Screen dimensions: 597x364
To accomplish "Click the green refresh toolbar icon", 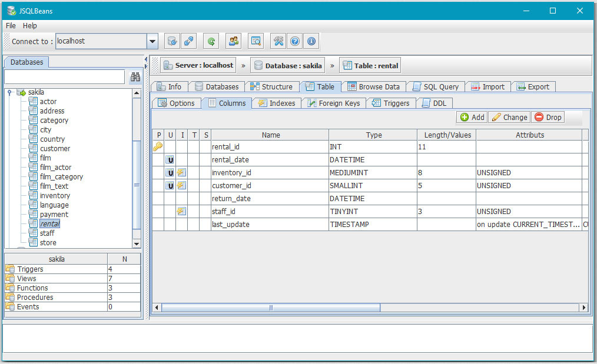I will point(211,41).
